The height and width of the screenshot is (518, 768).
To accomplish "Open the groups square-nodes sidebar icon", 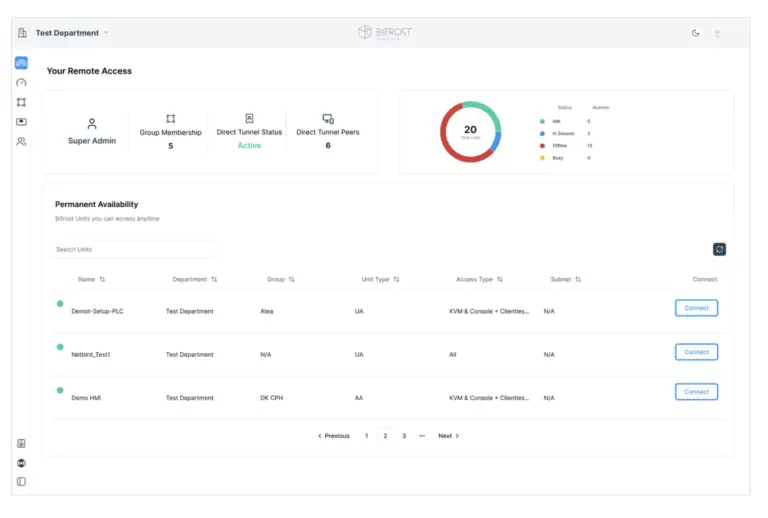I will [21, 102].
